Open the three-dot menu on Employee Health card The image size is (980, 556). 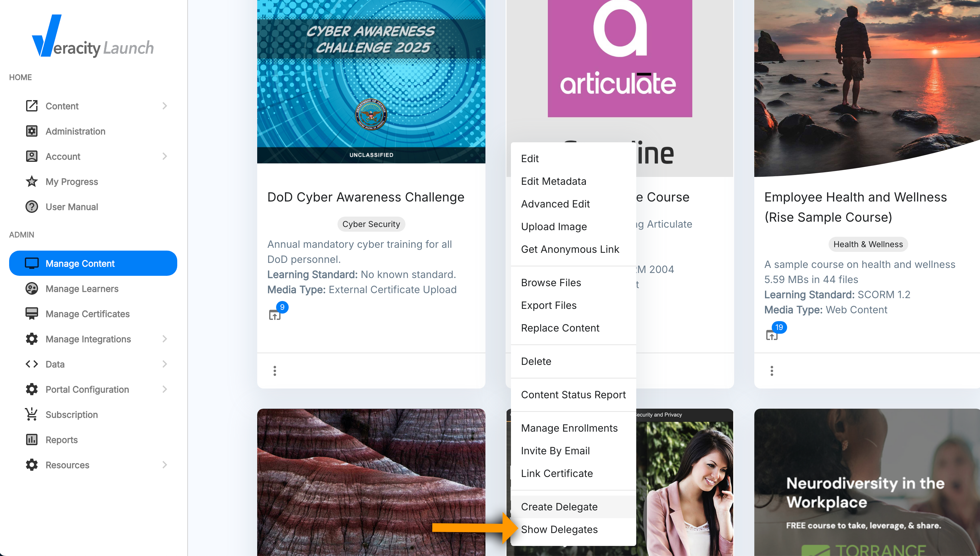tap(772, 371)
